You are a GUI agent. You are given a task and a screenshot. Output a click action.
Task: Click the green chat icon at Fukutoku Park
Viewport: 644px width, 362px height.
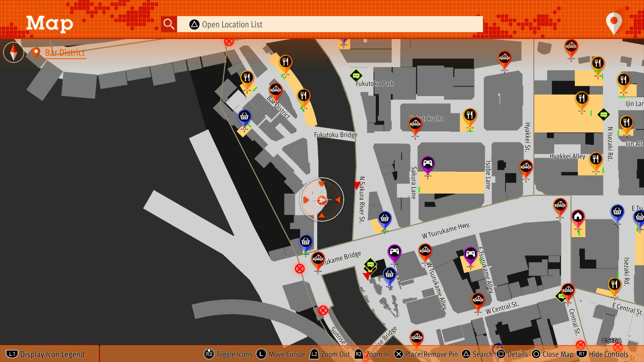[x=356, y=75]
